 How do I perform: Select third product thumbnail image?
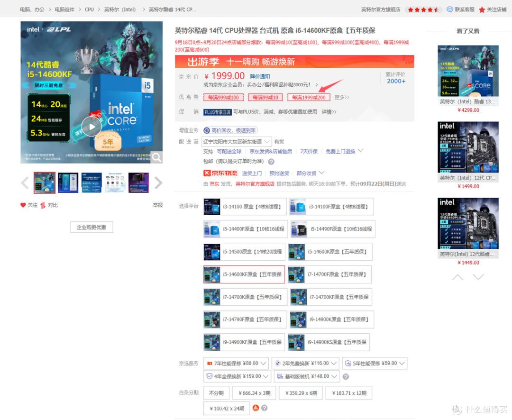(x=91, y=183)
